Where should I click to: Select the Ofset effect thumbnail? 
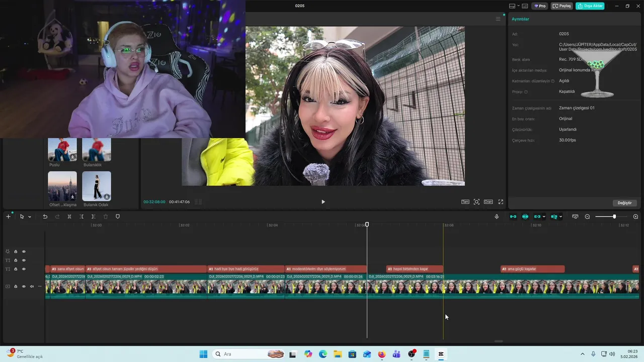[62, 186]
